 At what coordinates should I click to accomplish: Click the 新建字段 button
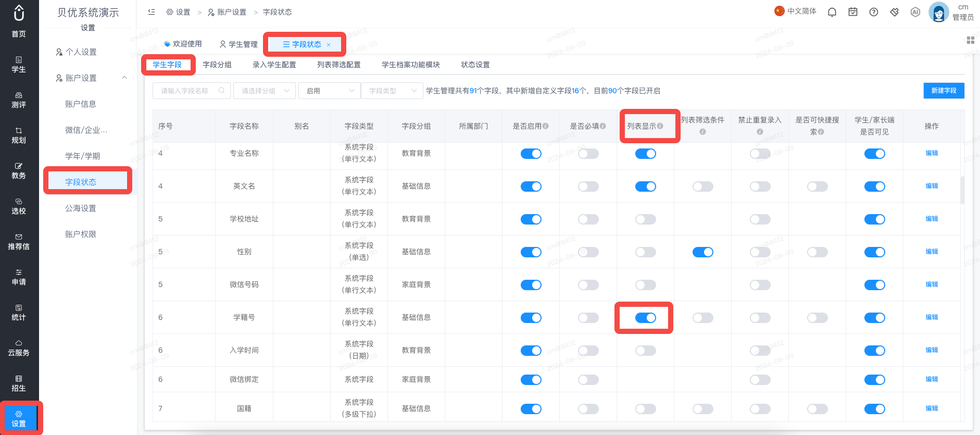pyautogui.click(x=944, y=91)
